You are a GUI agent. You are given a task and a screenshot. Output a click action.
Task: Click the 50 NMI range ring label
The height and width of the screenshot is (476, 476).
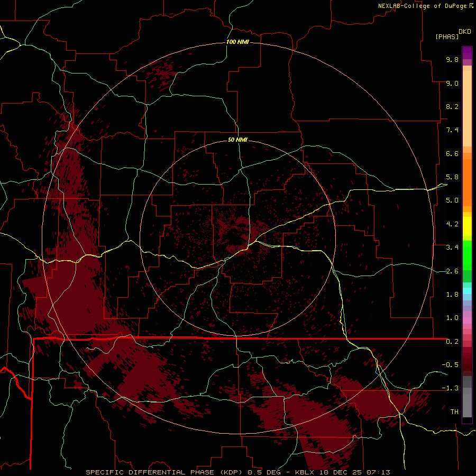tap(237, 140)
